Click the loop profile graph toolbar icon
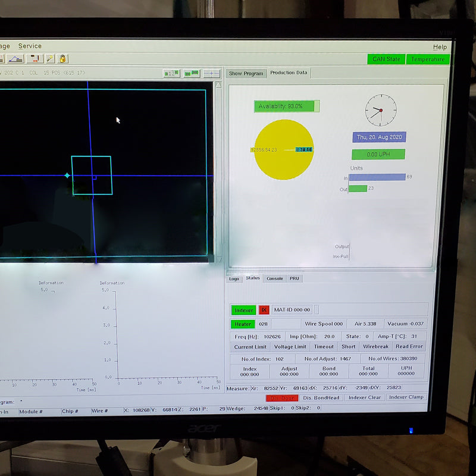 pos(16,58)
